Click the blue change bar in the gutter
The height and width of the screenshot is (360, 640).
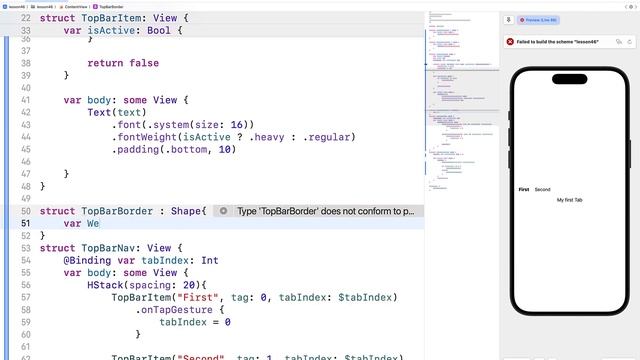pos(6,198)
